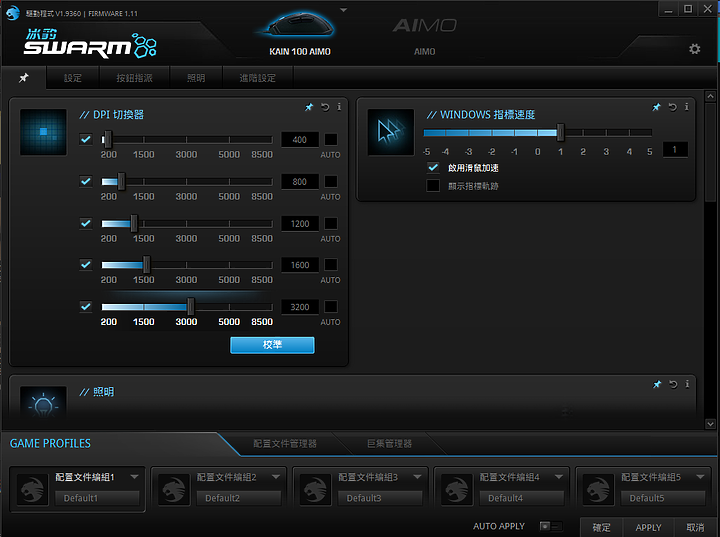Click the pointer speed cursor thumbnail
Image resolution: width=720 pixels, height=537 pixels.
click(391, 132)
